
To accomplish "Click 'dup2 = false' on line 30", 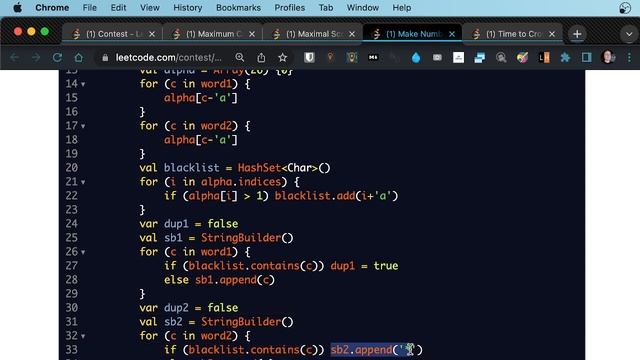I will tap(201, 308).
